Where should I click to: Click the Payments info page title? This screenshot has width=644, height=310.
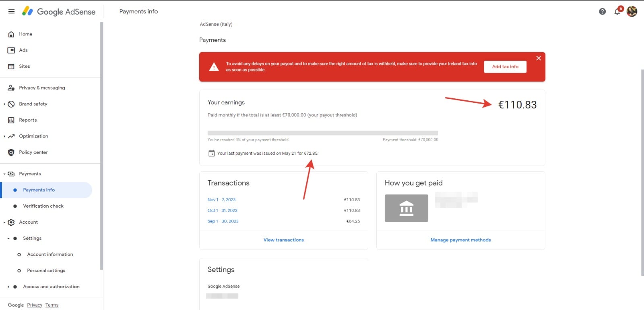[x=138, y=11]
